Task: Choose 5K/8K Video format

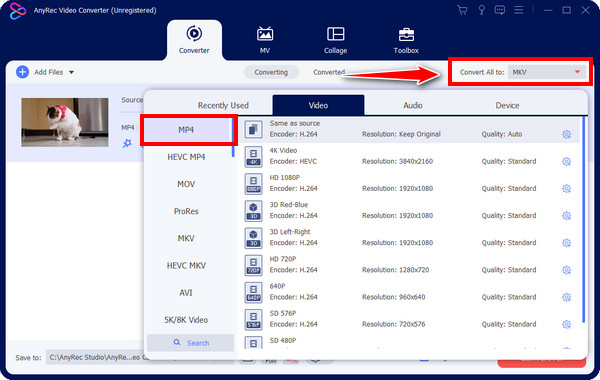Action: (x=186, y=320)
